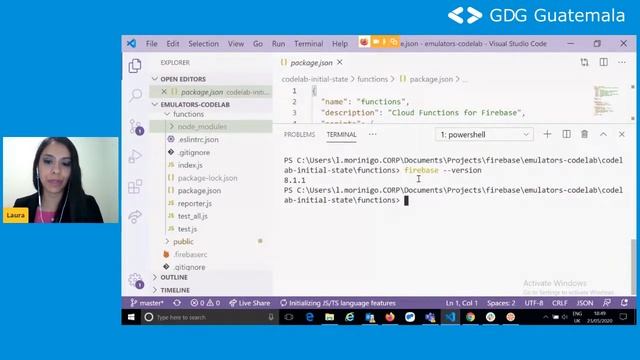
Task: Open the Manage gear icon in activity bar
Action: point(136,281)
